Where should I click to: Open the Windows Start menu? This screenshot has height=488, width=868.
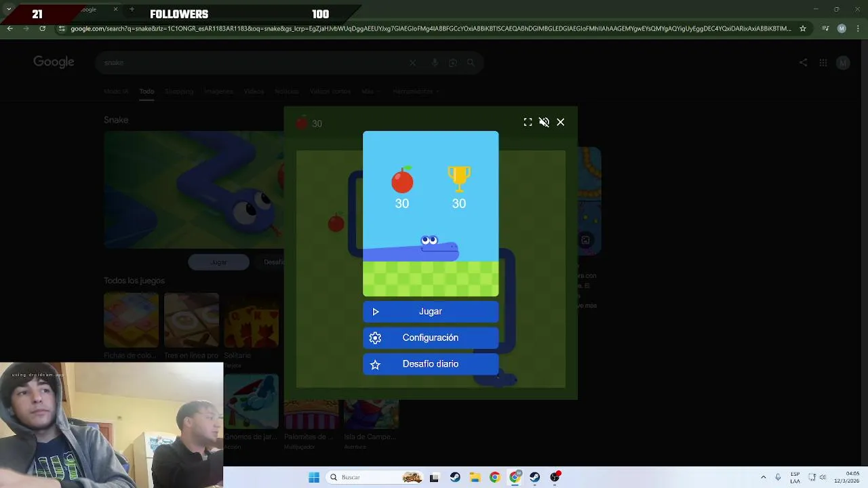pyautogui.click(x=314, y=477)
